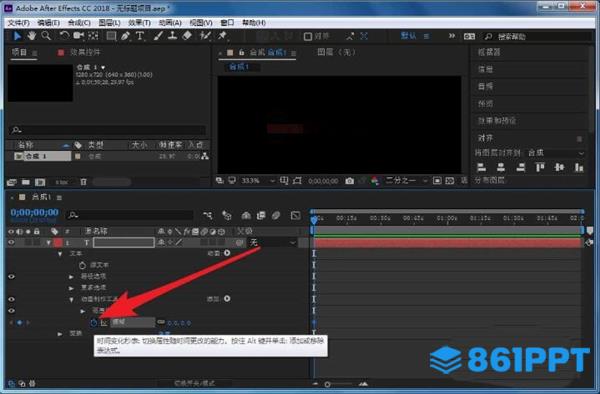
Task: Click the position stopwatch icon beside red arrow
Action: [94, 323]
